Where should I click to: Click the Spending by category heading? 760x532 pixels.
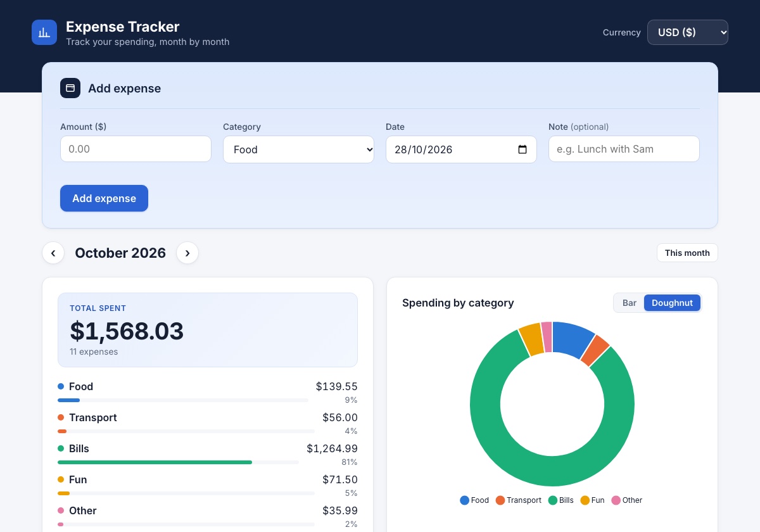pyautogui.click(x=458, y=303)
